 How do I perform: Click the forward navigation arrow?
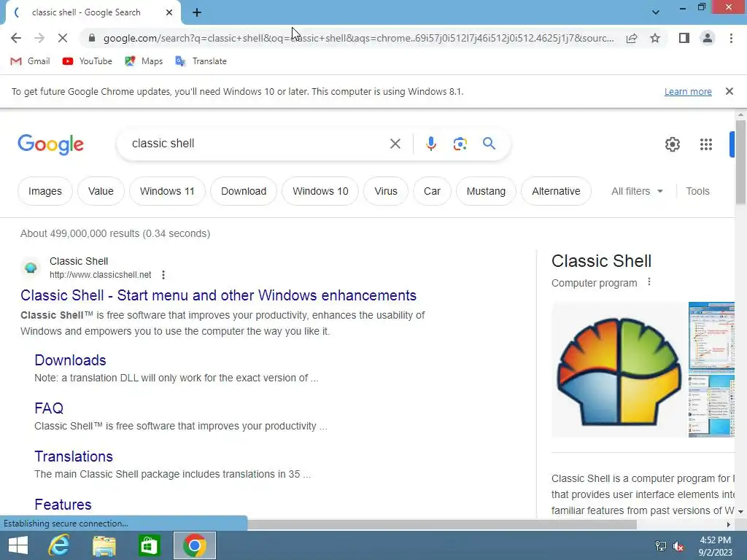pos(39,38)
